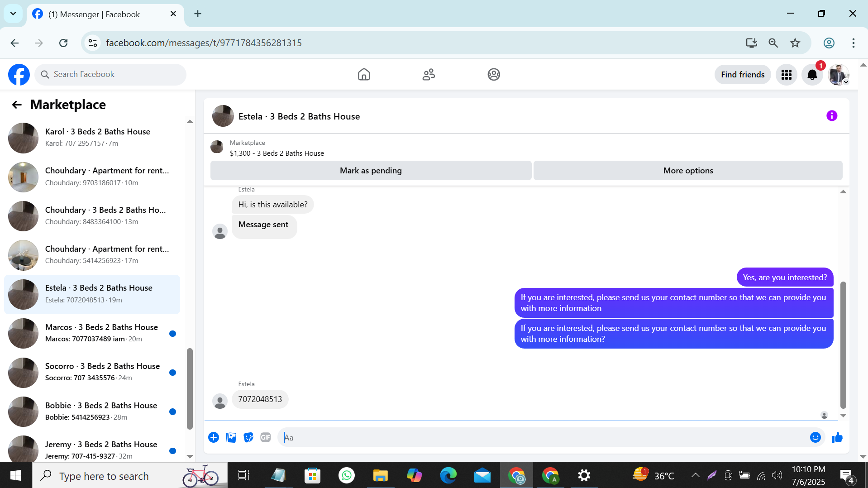The width and height of the screenshot is (868, 488).
Task: Click the conversation list scrollbar
Action: [x=190, y=388]
